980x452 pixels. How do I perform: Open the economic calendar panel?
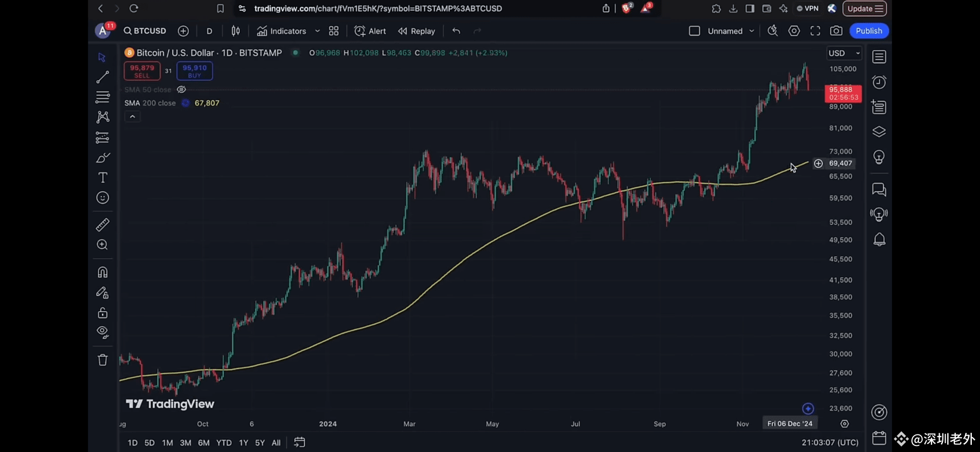[x=879, y=438]
